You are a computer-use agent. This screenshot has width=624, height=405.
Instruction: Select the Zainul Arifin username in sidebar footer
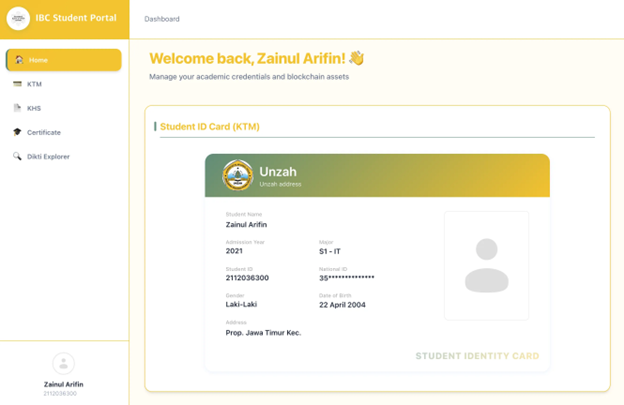pyautogui.click(x=64, y=384)
